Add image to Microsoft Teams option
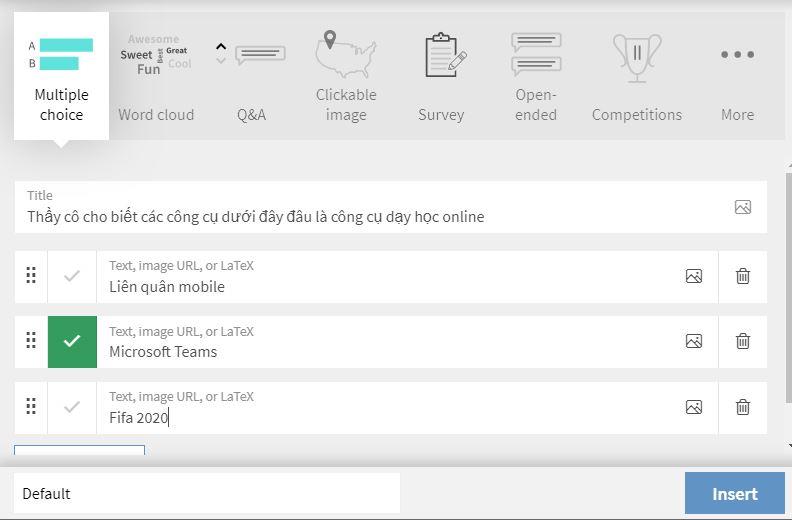The height and width of the screenshot is (520, 792). click(x=693, y=341)
